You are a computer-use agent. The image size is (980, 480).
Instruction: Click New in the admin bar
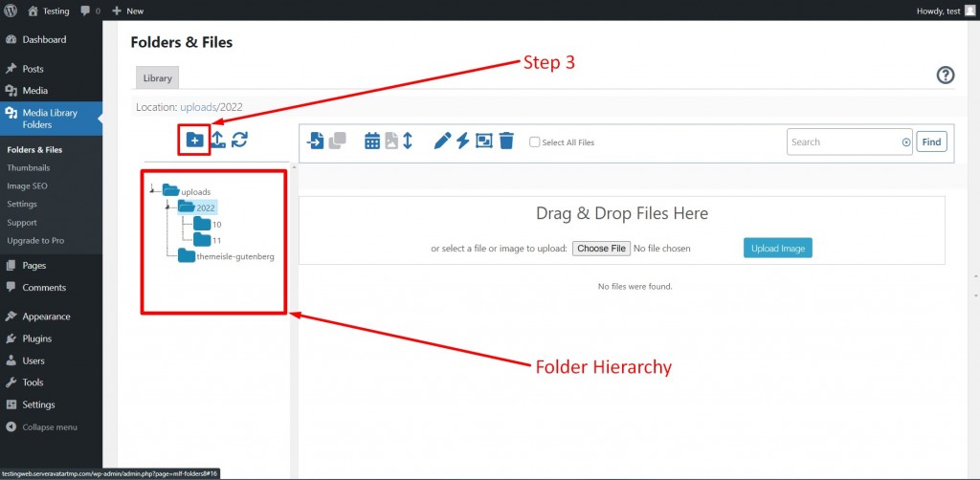[127, 11]
